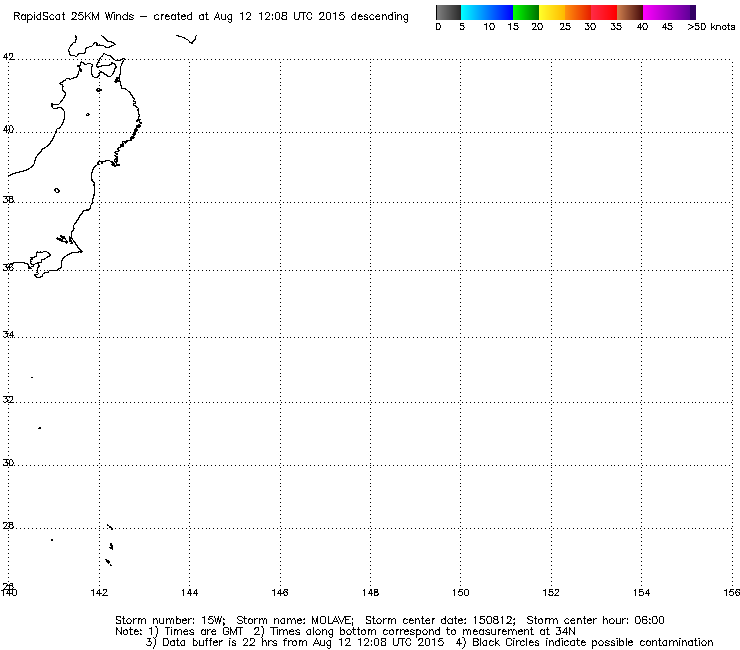Click 'created at Aug 12 12:08 UTC' text
This screenshot has width=740, height=650.
[x=234, y=17]
